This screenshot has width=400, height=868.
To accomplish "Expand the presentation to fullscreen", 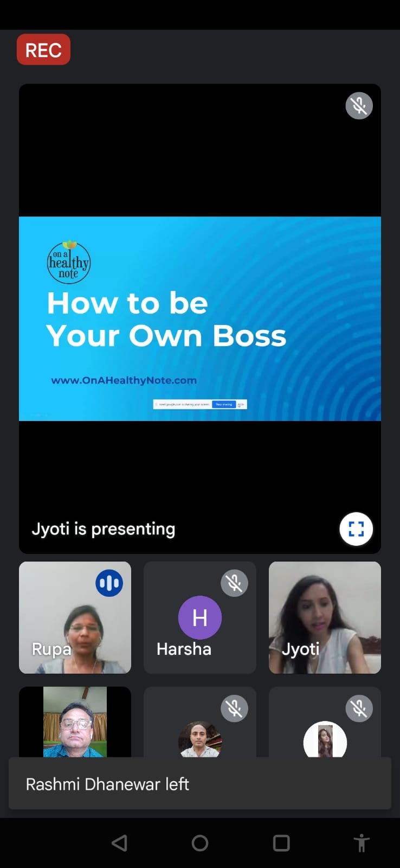I will 356,528.
